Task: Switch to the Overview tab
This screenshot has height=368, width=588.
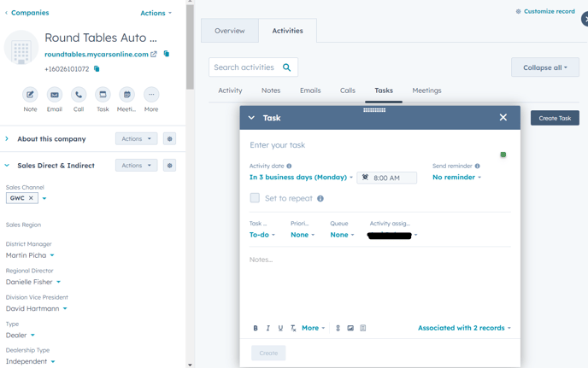Action: coord(229,31)
